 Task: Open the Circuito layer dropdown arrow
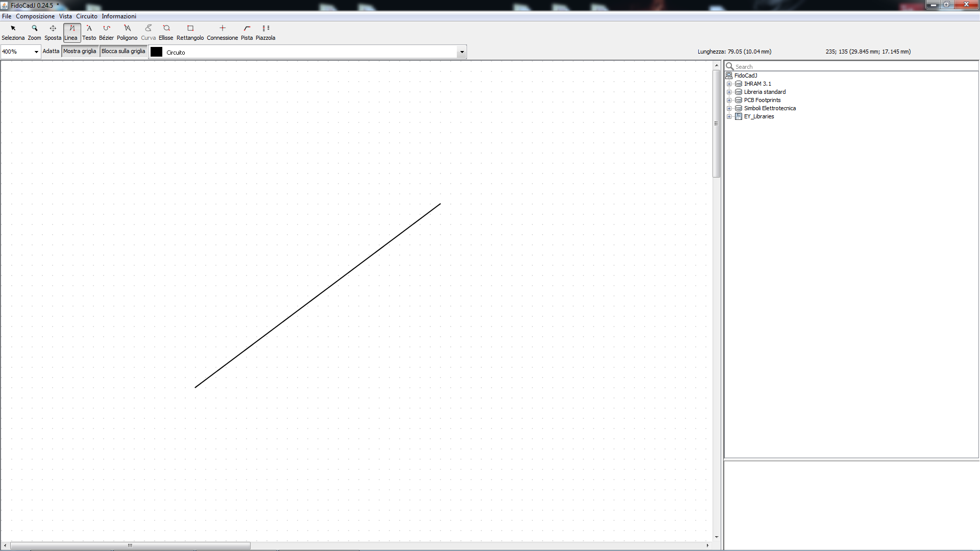pos(462,52)
